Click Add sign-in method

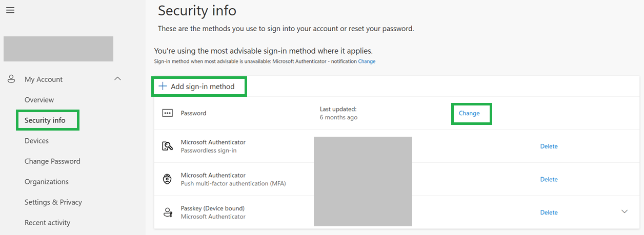click(x=197, y=87)
